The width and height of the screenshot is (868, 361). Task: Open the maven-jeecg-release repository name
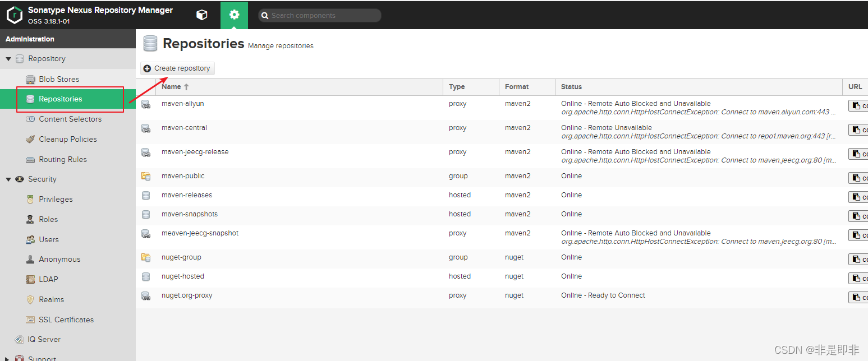pyautogui.click(x=195, y=152)
